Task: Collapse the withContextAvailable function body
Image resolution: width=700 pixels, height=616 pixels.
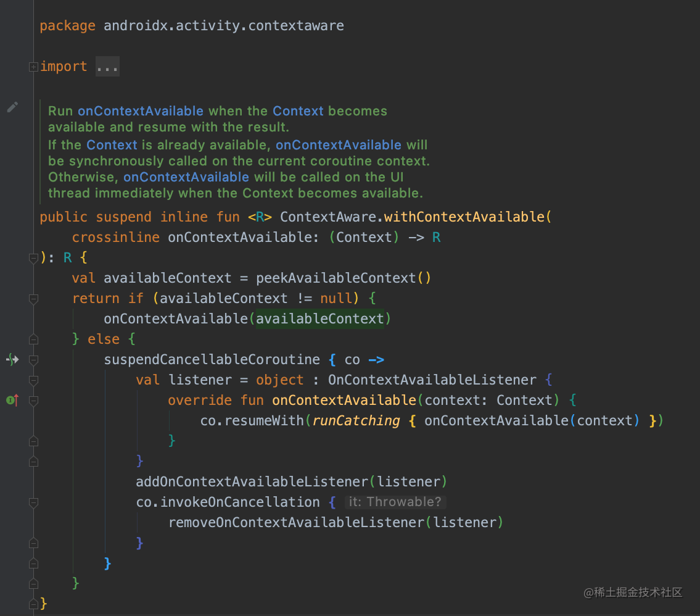Action: 33,259
